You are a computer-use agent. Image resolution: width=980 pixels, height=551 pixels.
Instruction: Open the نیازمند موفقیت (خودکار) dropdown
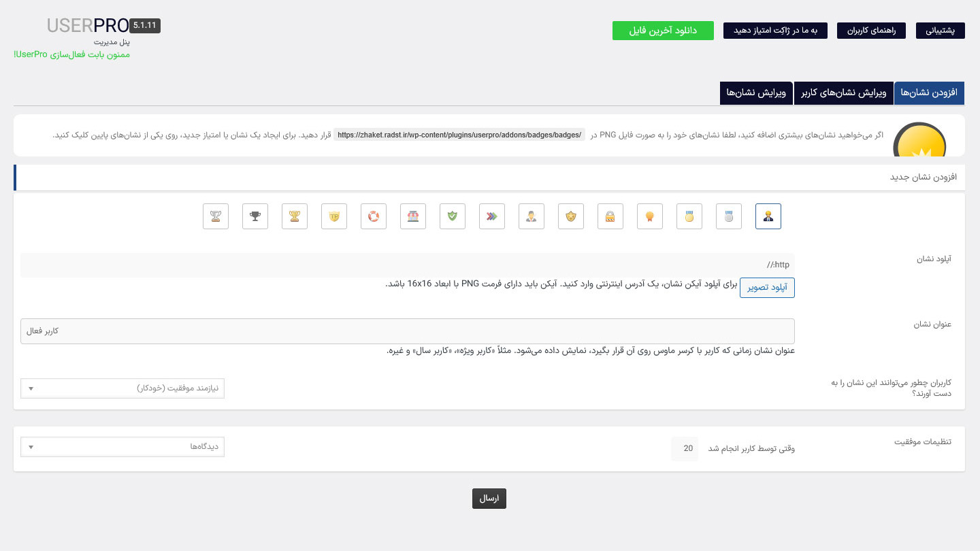click(122, 388)
